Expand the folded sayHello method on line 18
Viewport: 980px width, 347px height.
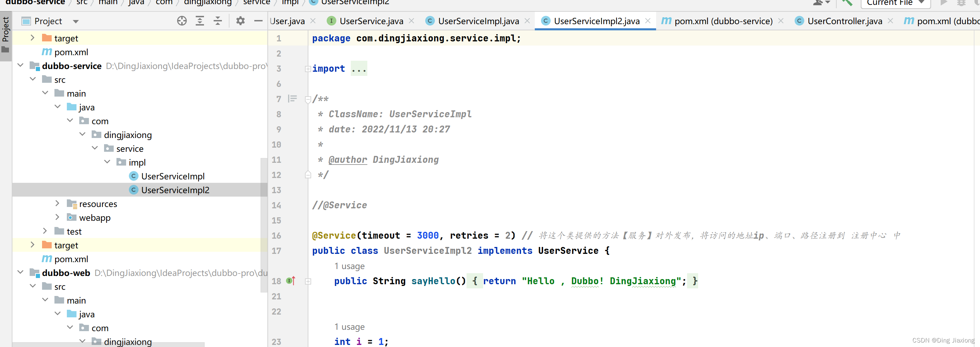[x=308, y=281]
